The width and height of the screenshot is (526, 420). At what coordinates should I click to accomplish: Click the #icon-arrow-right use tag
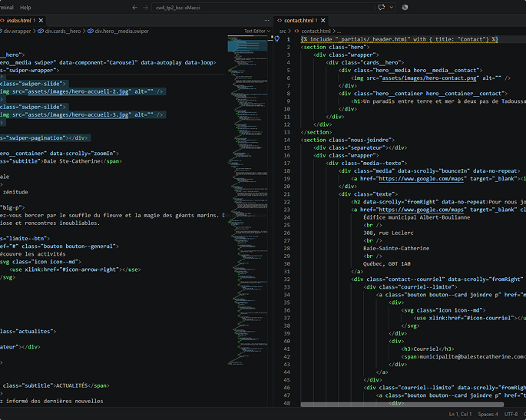click(x=75, y=270)
